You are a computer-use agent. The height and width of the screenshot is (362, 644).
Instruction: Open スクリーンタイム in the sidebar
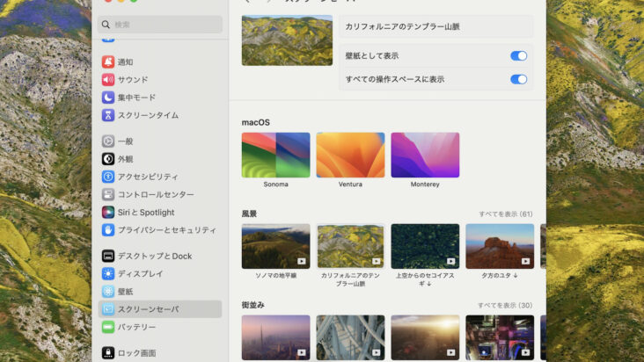[160, 115]
